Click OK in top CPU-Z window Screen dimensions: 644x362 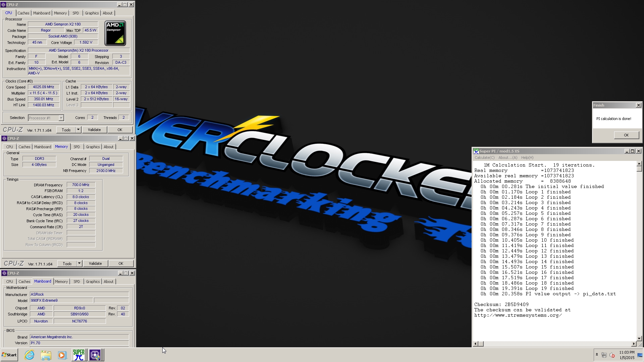120,130
